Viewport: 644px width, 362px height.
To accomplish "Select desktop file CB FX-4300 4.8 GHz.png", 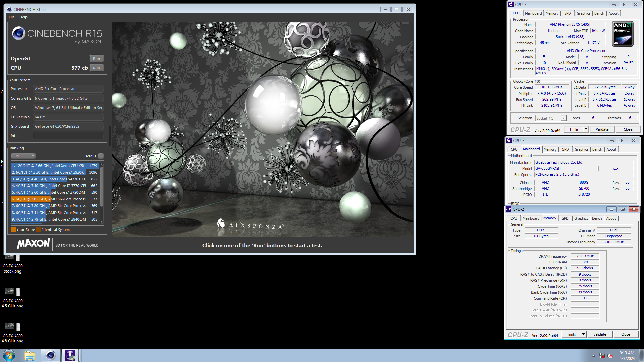I will point(13,333).
